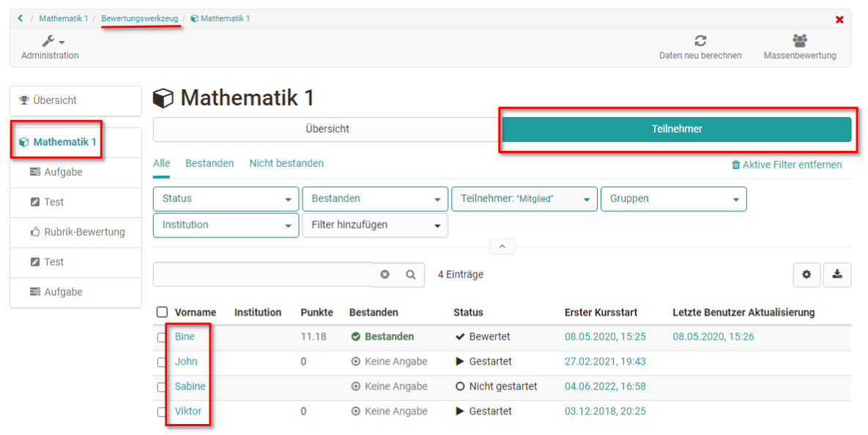Collapse the filter panel with chevron
This screenshot has height=435, width=868.
502,247
